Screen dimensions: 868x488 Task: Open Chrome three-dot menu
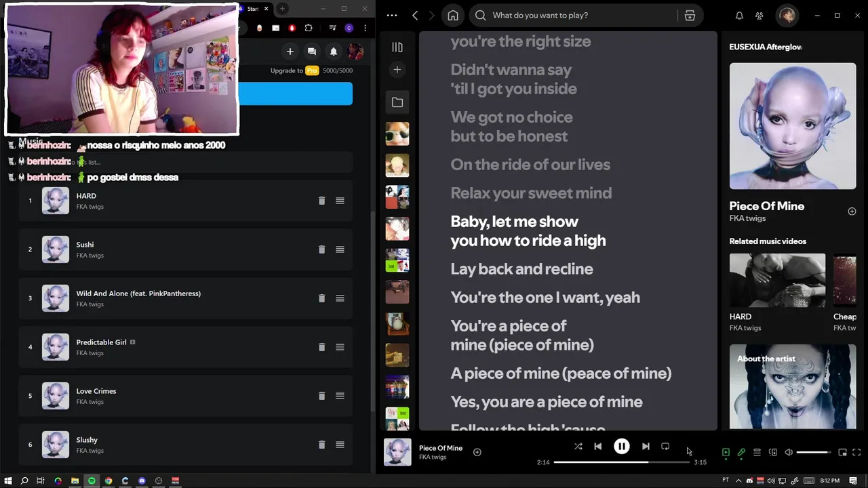tap(366, 28)
